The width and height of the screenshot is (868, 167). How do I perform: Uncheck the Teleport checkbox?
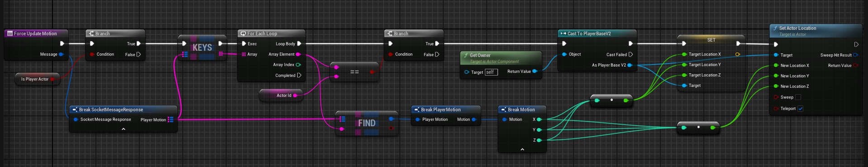pyautogui.click(x=800, y=109)
